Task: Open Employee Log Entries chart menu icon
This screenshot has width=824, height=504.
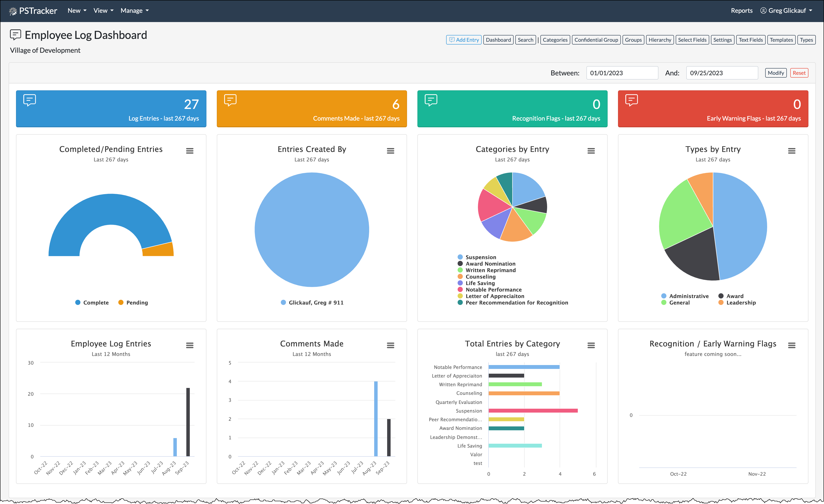Action: (190, 345)
